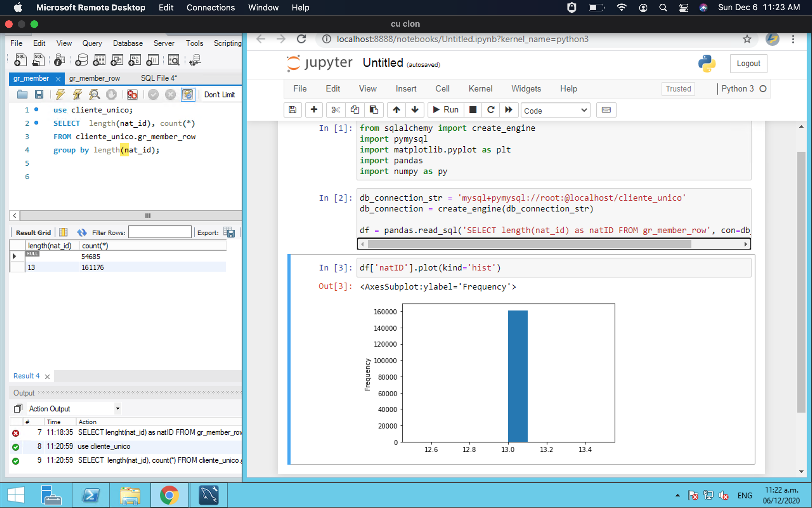The height and width of the screenshot is (508, 812).
Task: Select output row 8 use cliente_unico
Action: coord(126,446)
